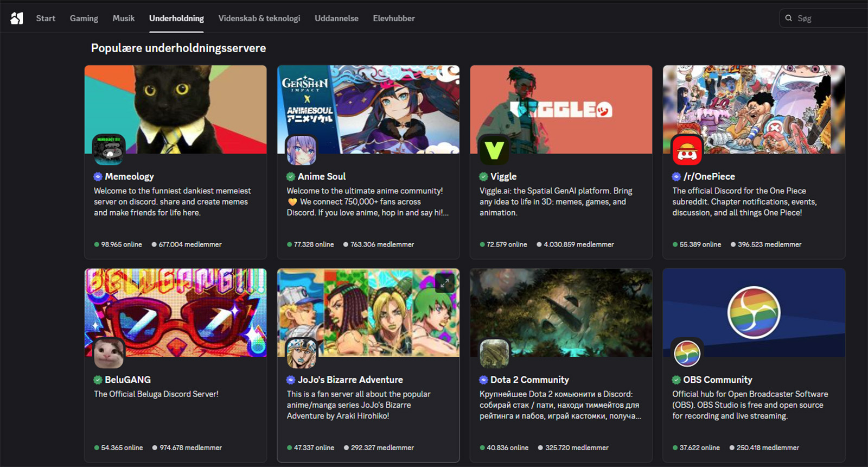Image resolution: width=868 pixels, height=467 pixels.
Task: Click the Dota 2 Community forest banner
Action: coord(561,312)
